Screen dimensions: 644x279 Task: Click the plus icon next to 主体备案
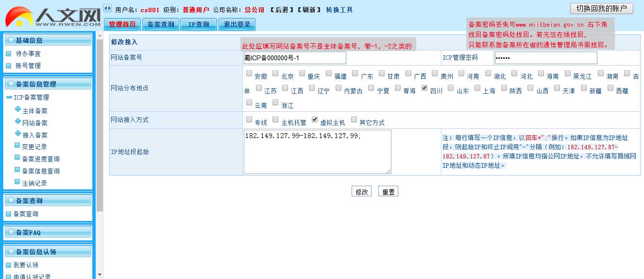[x=18, y=110]
